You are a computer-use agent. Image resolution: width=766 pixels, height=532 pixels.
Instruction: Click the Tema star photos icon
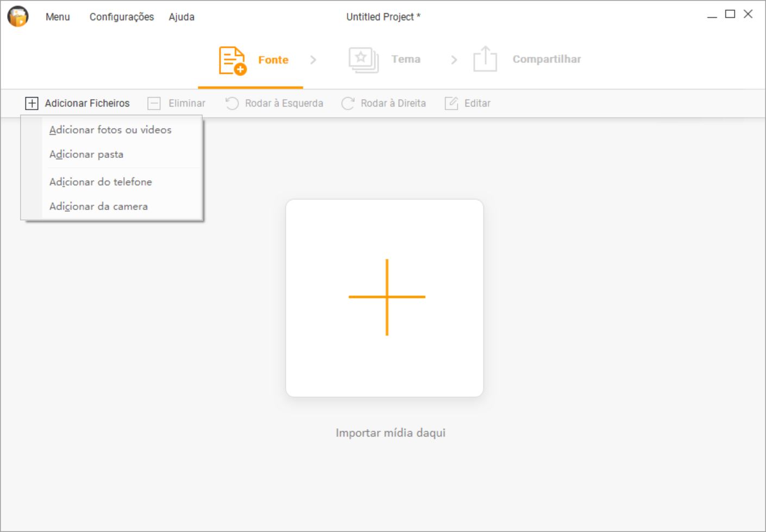[363, 60]
